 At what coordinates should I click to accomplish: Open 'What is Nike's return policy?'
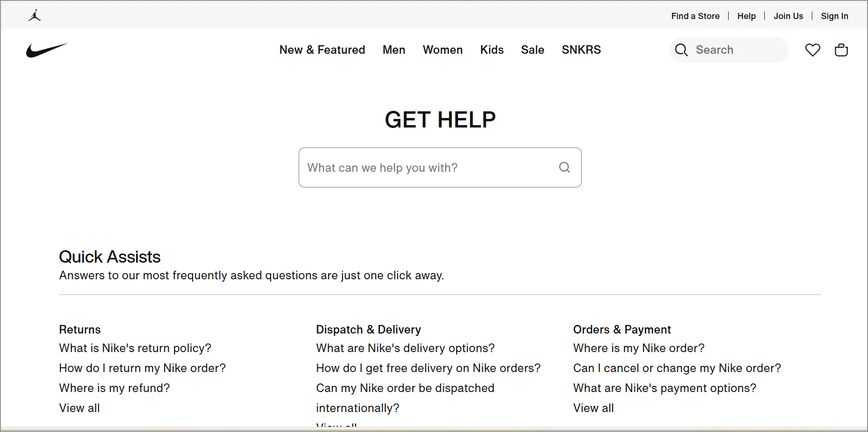(135, 348)
